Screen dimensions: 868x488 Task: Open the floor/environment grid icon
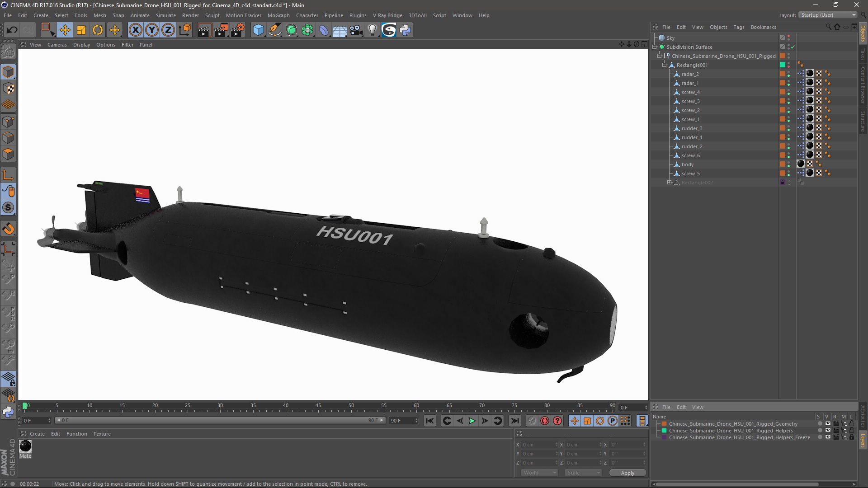[340, 30]
